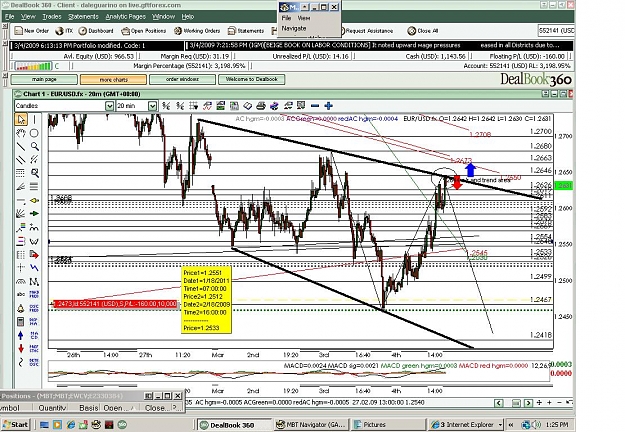Select the yellow left arrow marker tool
This screenshot has width=625, height=432.
[x=34, y=200]
